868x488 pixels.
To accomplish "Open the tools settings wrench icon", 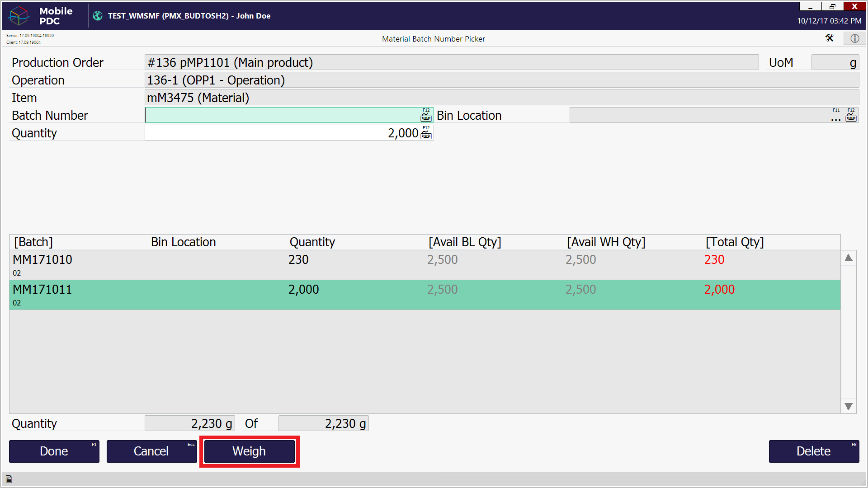I will 829,38.
